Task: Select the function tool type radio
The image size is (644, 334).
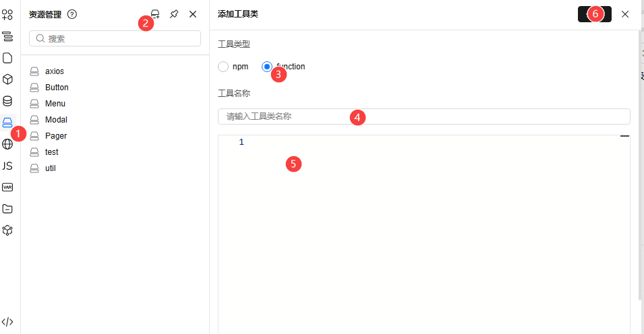Action: 267,67
